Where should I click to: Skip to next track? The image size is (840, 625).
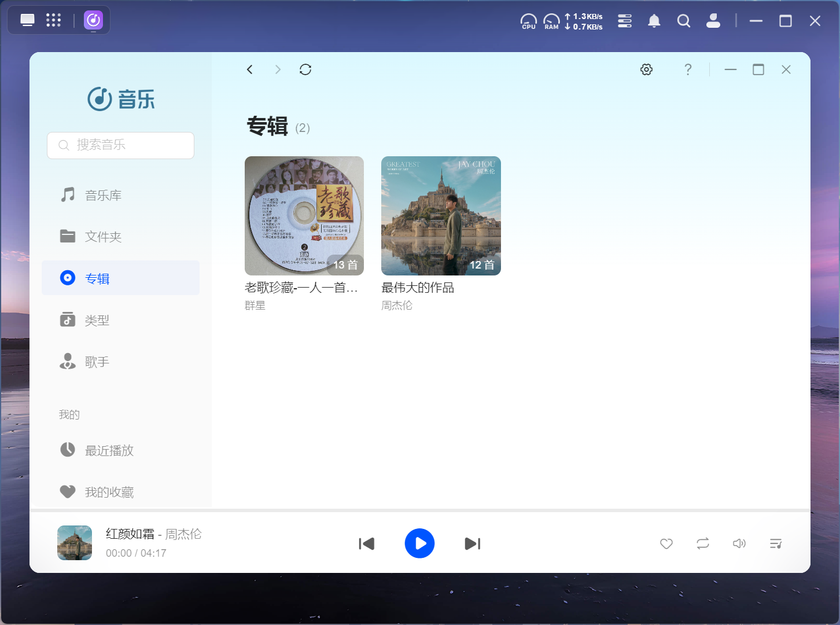coord(473,544)
